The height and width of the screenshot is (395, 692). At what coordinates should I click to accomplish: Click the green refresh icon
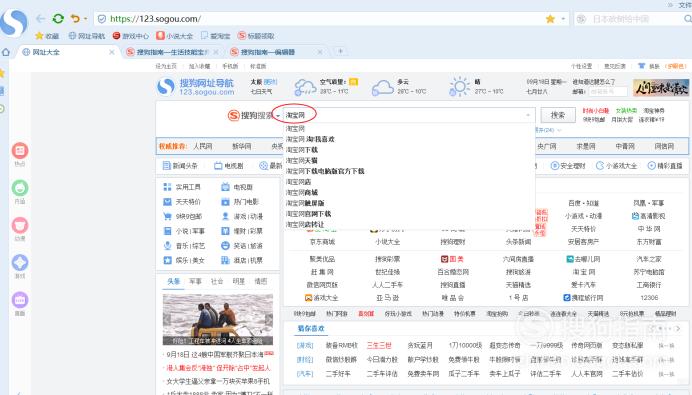tap(58, 19)
